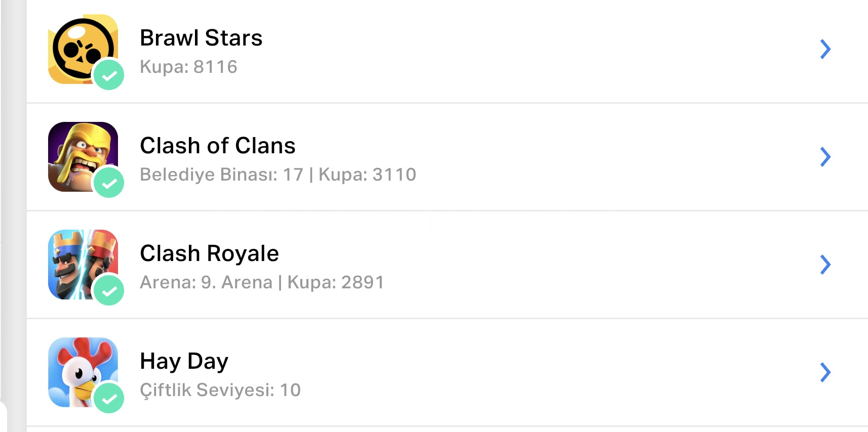Viewport: 868px width, 432px height.
Task: Toggle the green checkmark on Clash Royale
Action: coord(109,290)
